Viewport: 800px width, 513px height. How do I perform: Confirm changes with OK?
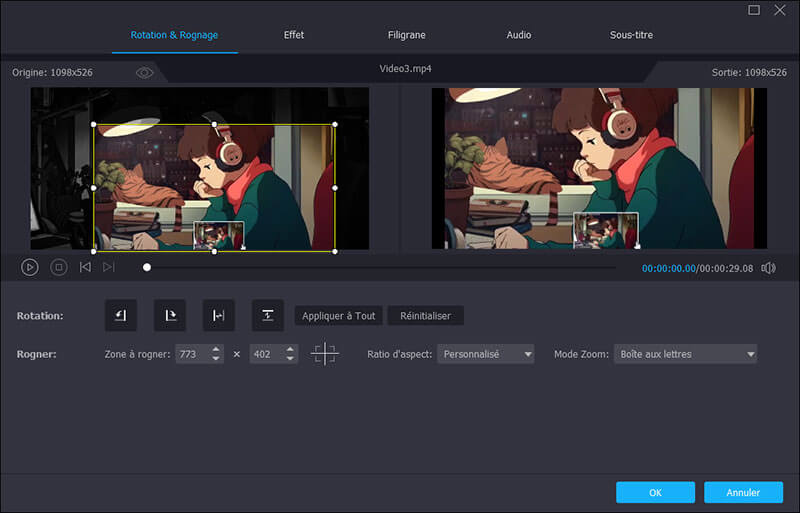pos(655,493)
